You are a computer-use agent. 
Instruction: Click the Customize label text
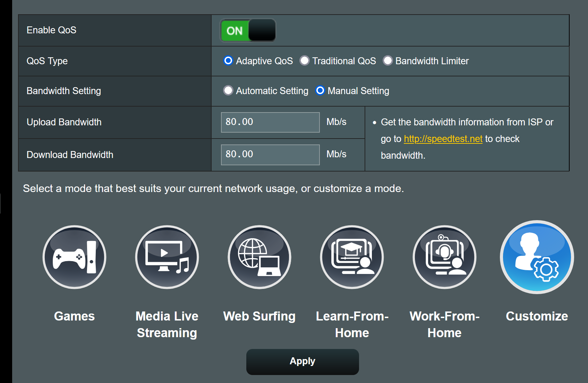coord(537,316)
